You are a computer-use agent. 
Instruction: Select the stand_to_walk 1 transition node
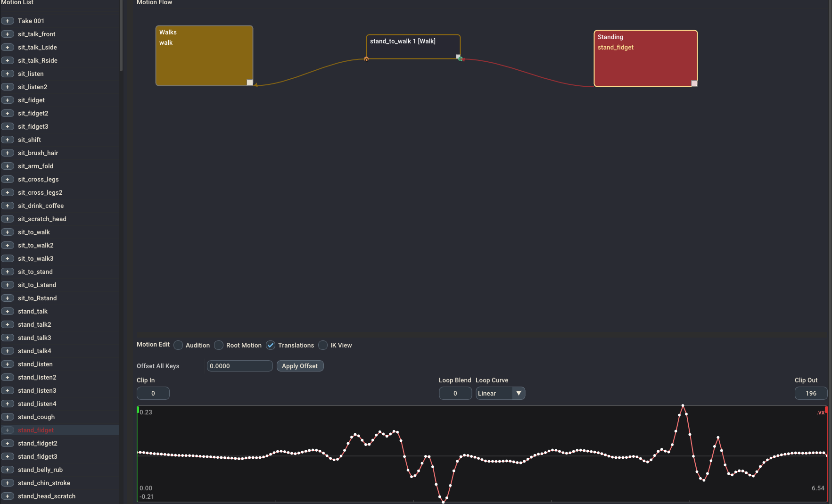click(412, 46)
